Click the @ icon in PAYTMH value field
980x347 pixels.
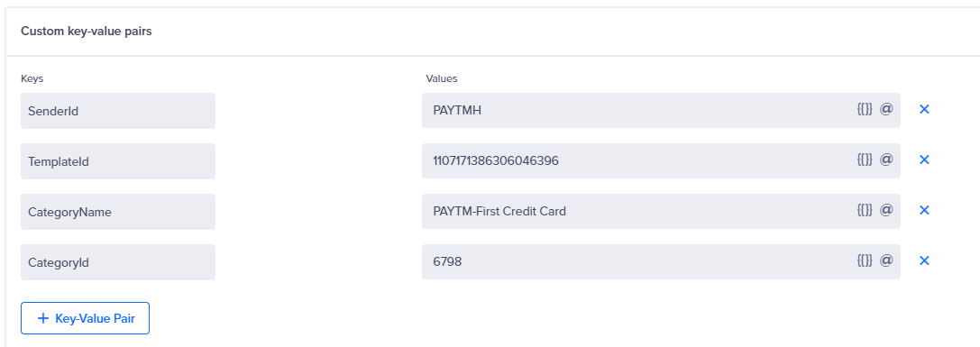(886, 109)
